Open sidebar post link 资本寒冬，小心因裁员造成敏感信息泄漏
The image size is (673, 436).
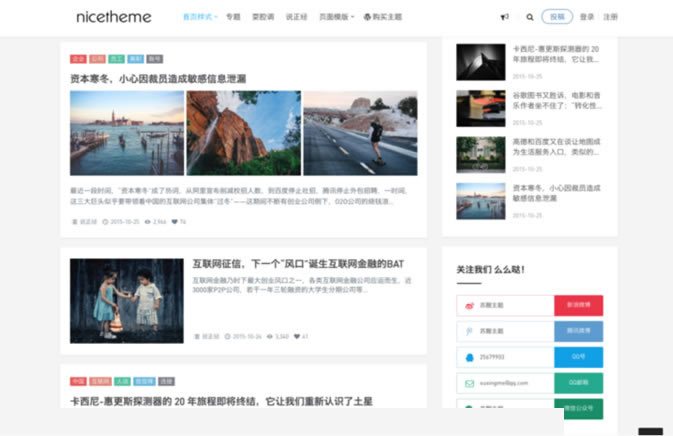tap(557, 193)
